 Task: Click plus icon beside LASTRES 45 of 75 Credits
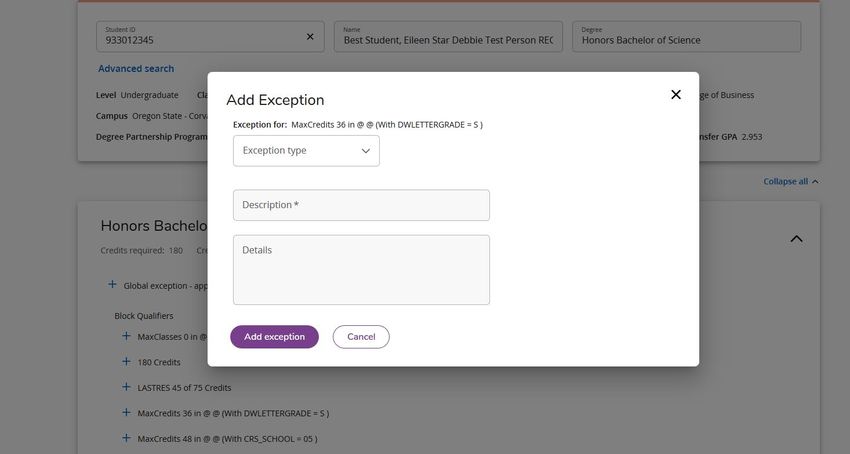(126, 387)
